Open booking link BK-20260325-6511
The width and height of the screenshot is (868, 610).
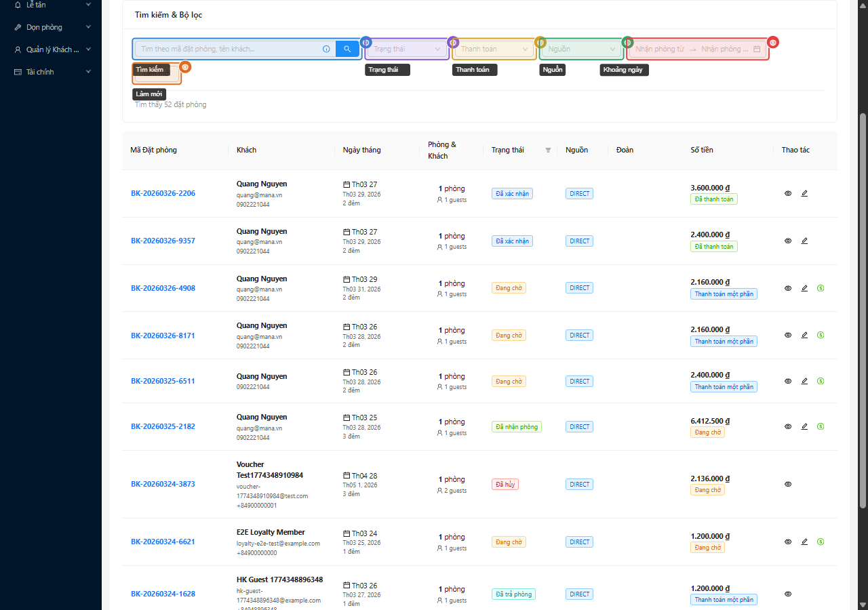[x=163, y=381]
